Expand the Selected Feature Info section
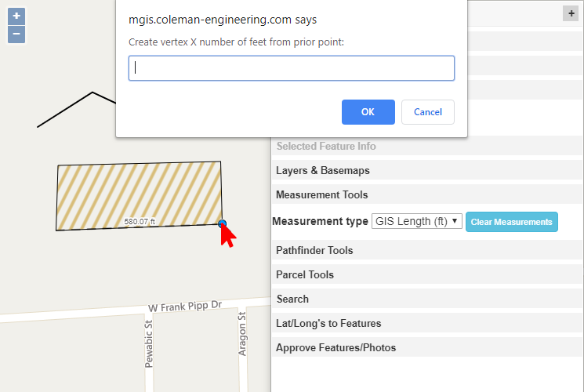Viewport: 584px width, 392px height. (x=326, y=147)
